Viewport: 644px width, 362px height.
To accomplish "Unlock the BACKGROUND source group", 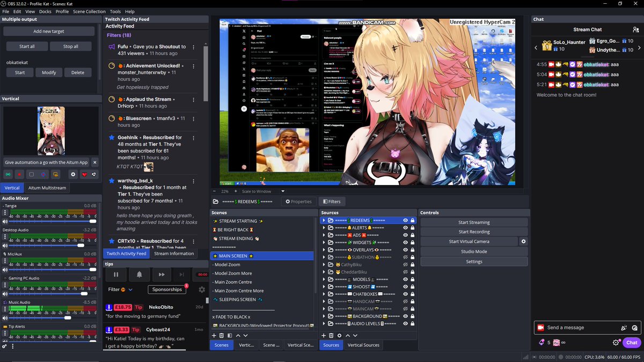I will point(413,316).
